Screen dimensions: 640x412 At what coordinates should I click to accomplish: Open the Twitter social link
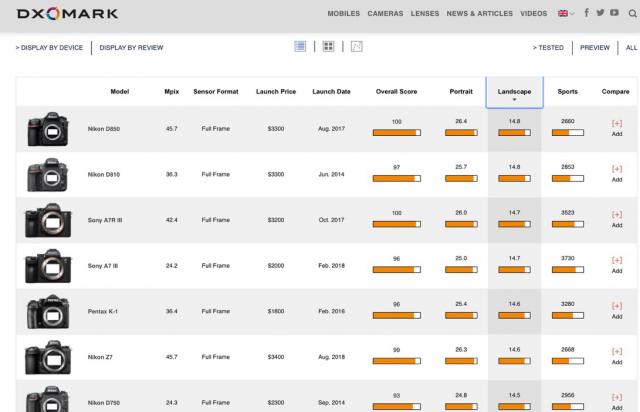[x=599, y=14]
